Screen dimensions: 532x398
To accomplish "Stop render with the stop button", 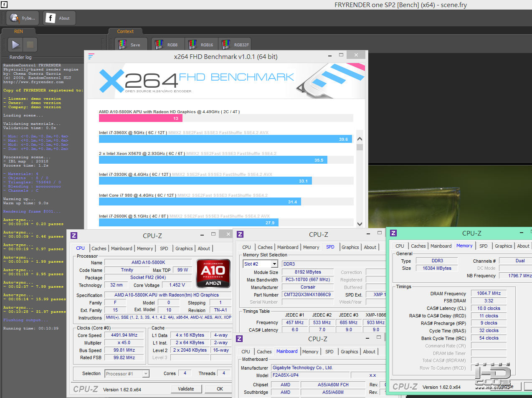I will (x=30, y=45).
